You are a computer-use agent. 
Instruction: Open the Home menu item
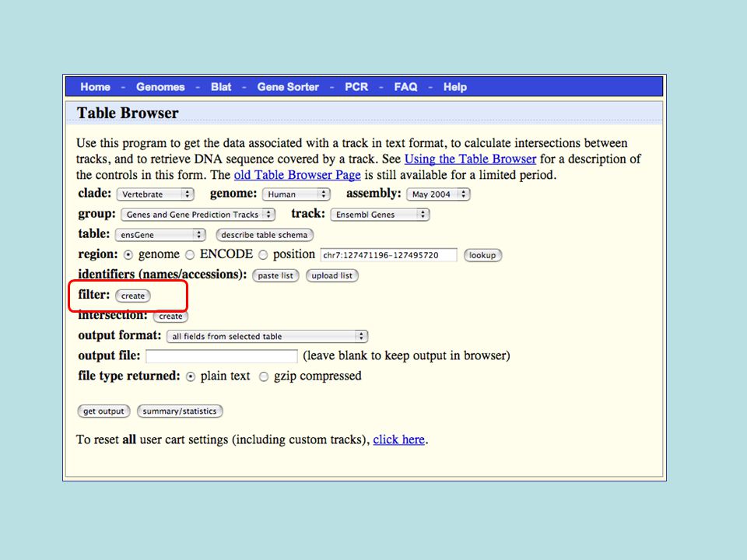tap(95, 86)
